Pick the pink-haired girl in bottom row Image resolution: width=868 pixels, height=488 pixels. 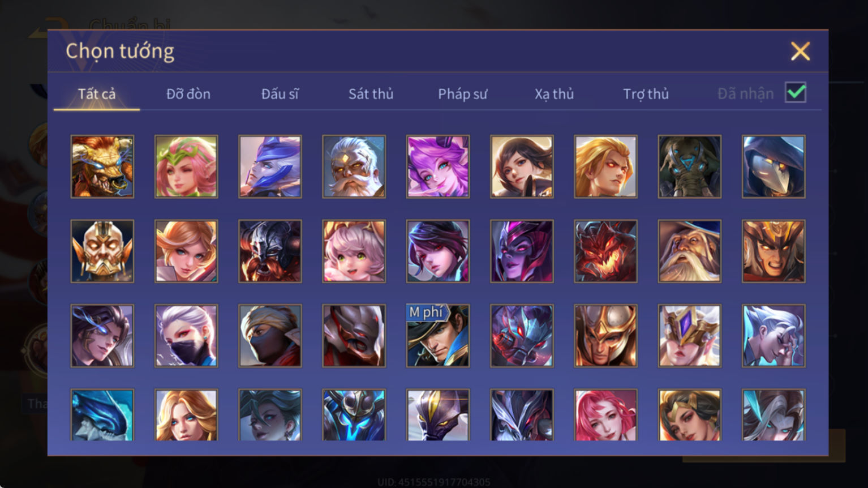tap(605, 415)
